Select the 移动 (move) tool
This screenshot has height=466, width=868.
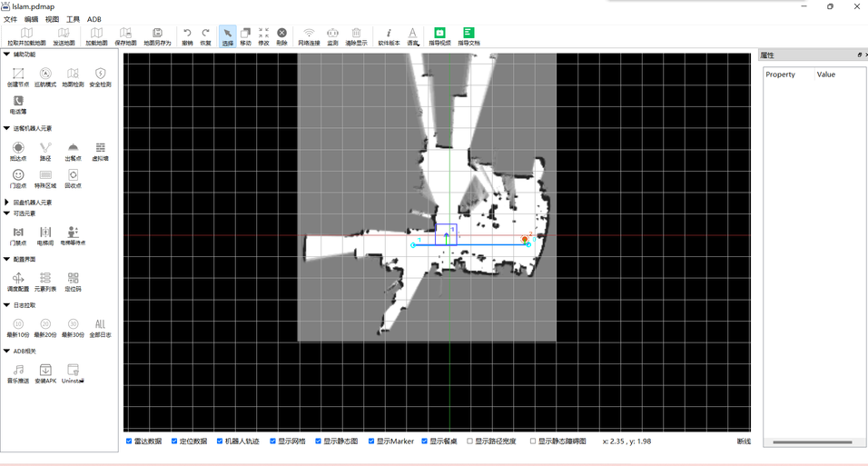coord(245,36)
